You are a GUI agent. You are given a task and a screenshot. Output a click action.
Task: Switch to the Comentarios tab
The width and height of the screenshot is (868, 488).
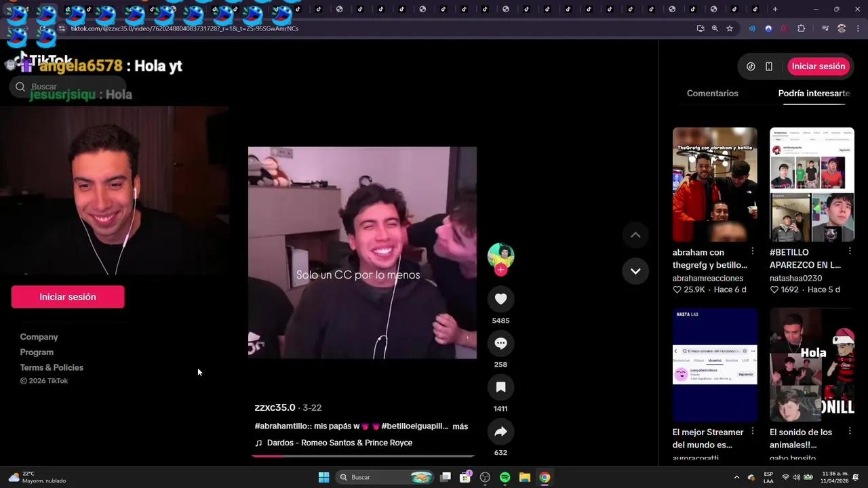point(712,94)
